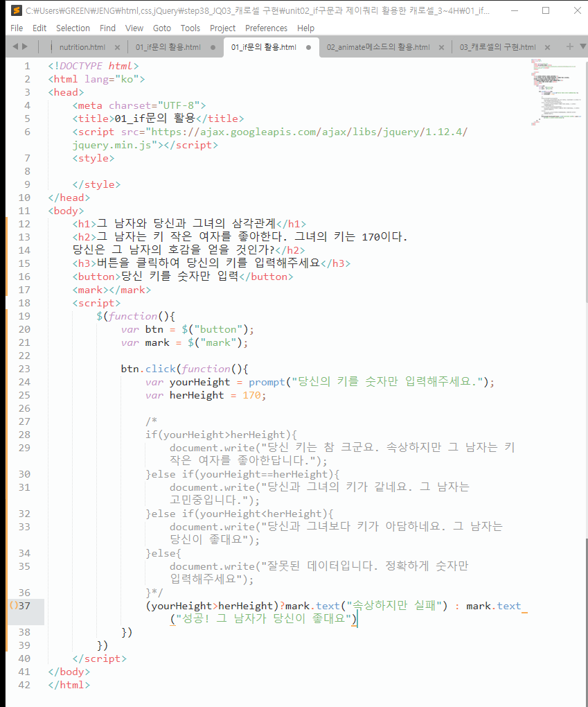Click the if(yourHeight>herHeight) condition on line 28
This screenshot has height=707, width=588.
221,435
